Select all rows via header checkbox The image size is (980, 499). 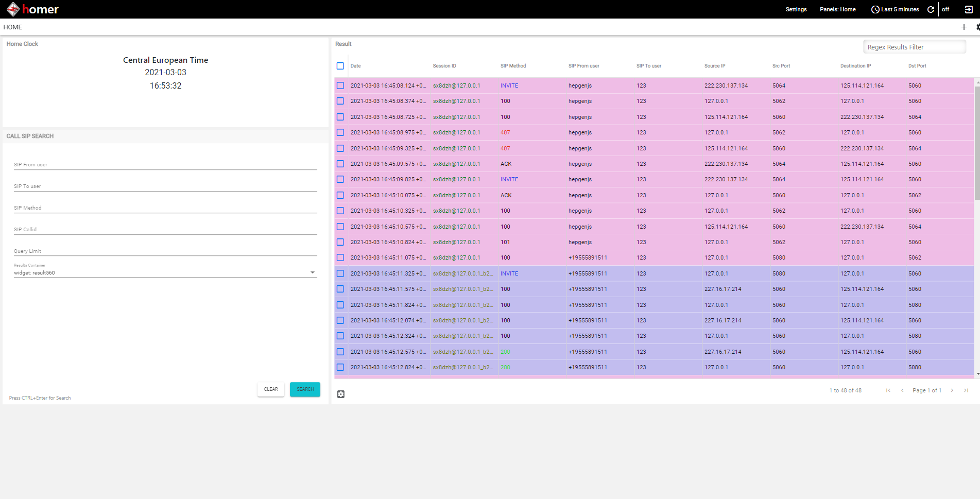click(x=340, y=66)
